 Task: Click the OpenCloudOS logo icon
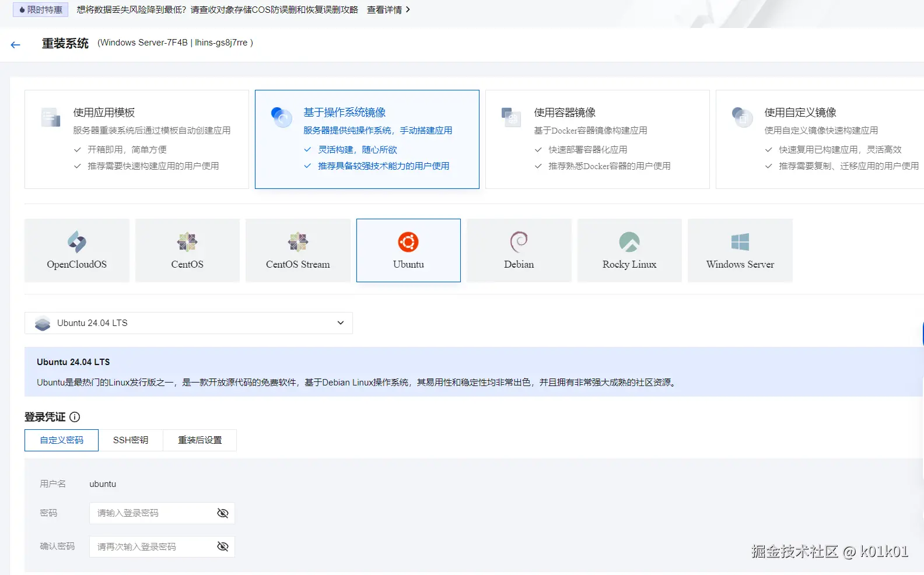point(76,241)
